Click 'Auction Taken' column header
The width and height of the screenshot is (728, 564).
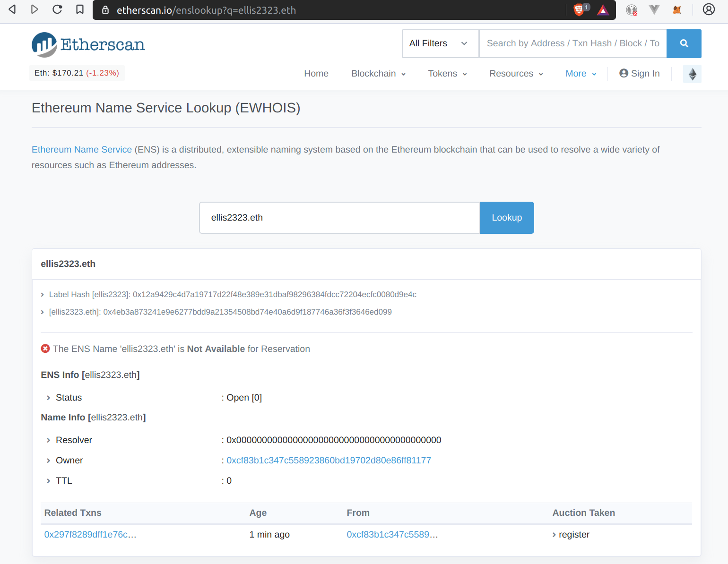584,513
